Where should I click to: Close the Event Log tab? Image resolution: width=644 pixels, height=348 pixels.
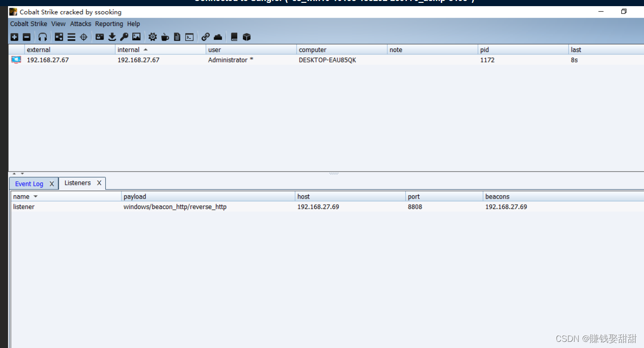click(x=52, y=184)
